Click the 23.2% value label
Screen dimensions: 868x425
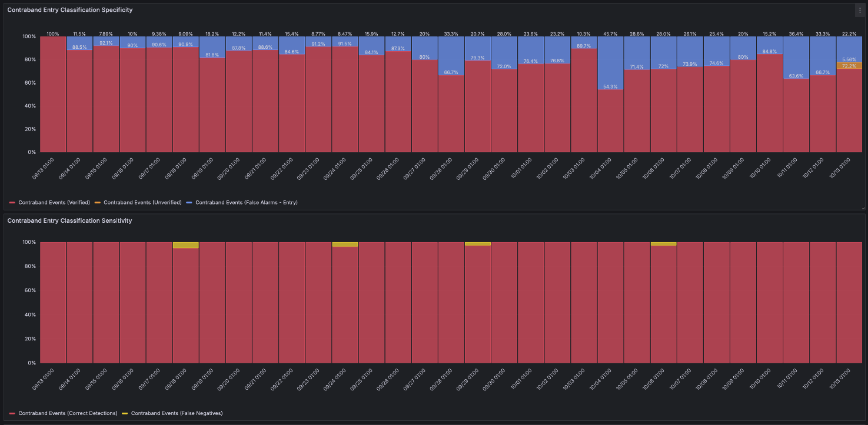(x=557, y=34)
